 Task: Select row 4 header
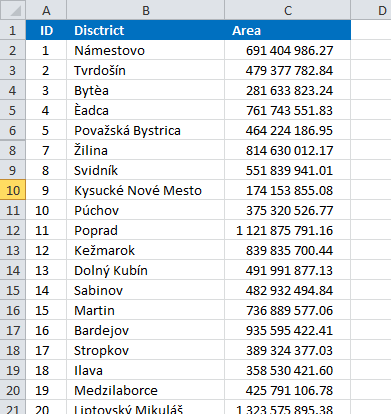pos(13,90)
